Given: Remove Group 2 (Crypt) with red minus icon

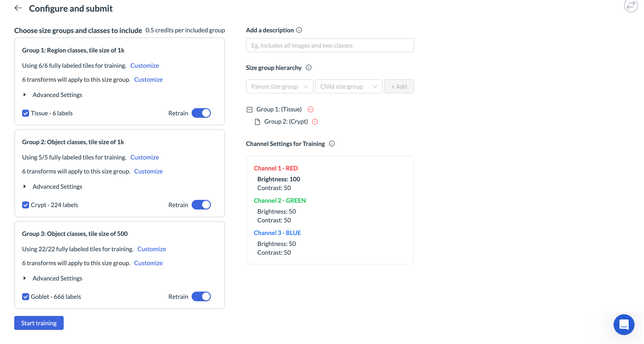Looking at the screenshot, I should pos(315,122).
